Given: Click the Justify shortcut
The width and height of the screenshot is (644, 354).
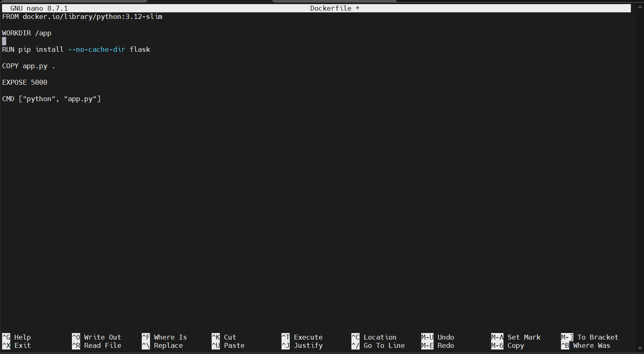Looking at the screenshot, I should 302,345.
